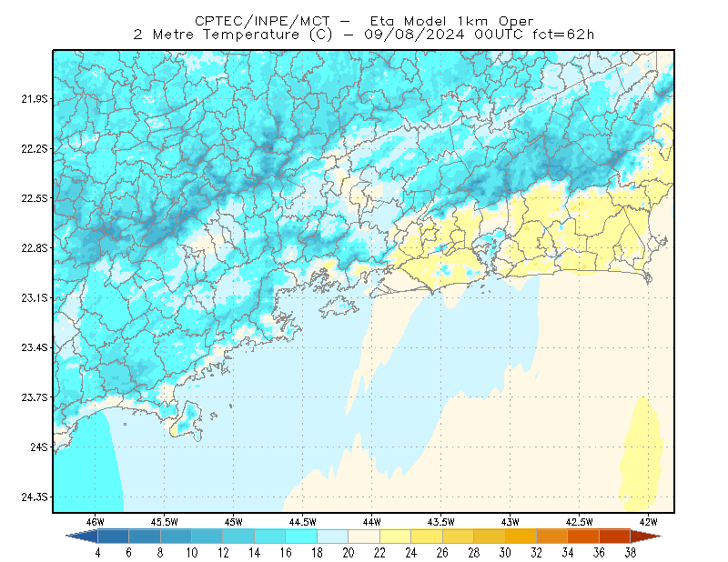Click the 42.5W longitude axis label
This screenshot has width=728, height=562.
click(x=579, y=522)
